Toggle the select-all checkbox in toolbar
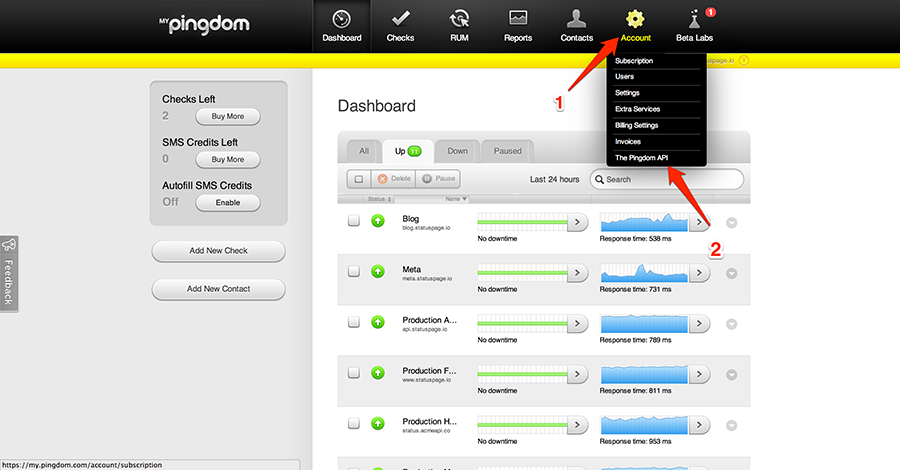Viewport: 900px width, 470px height. coord(359,179)
